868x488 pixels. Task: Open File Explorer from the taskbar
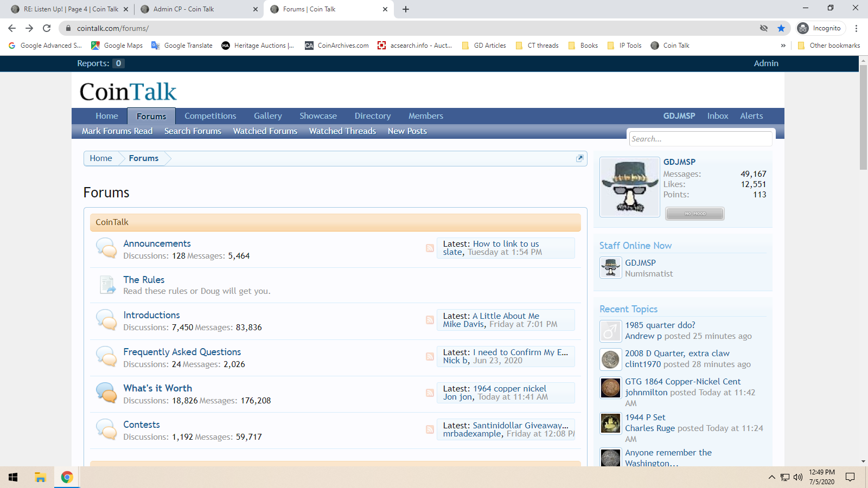coord(40,477)
